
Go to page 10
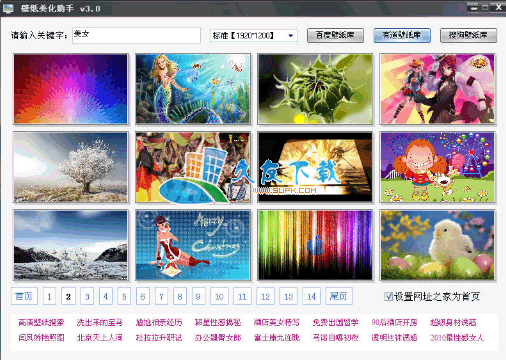219,296
